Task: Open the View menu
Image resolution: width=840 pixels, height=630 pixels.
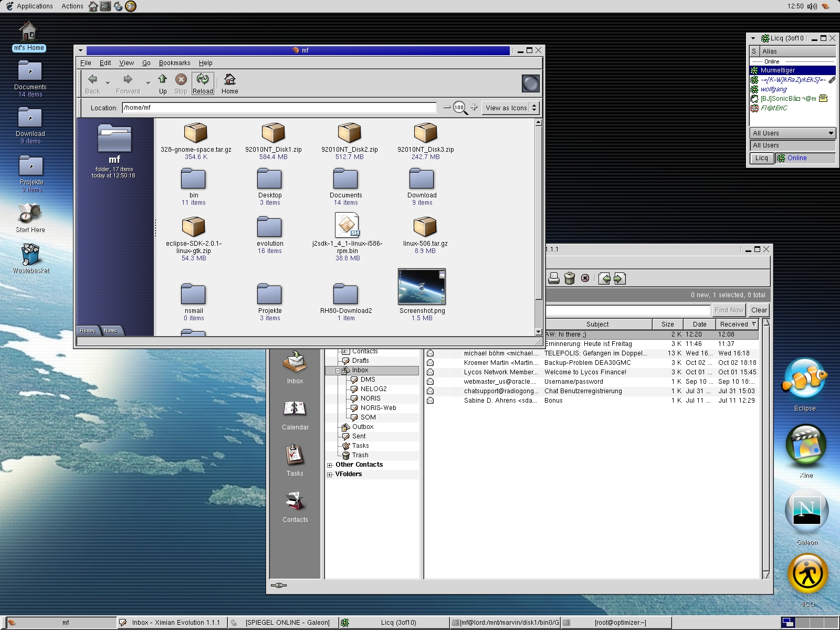Action: [x=127, y=62]
